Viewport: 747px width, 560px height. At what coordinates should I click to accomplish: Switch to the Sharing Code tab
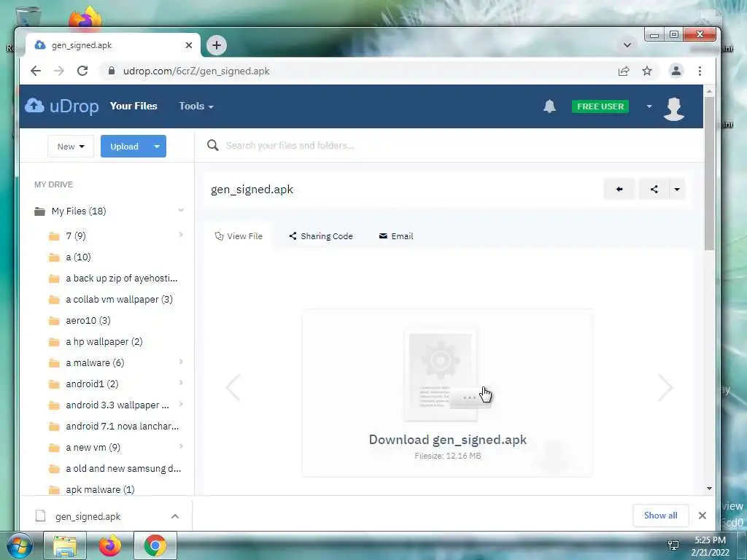pyautogui.click(x=321, y=236)
